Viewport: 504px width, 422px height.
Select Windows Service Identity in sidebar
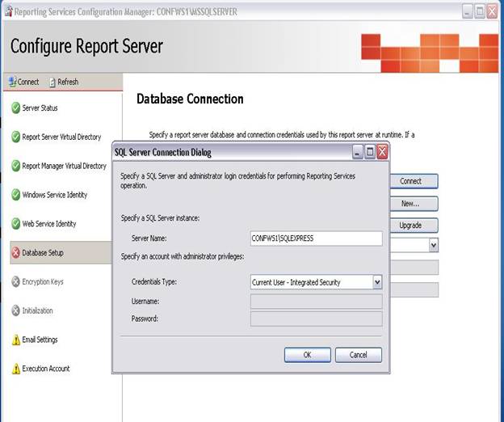[x=55, y=195]
